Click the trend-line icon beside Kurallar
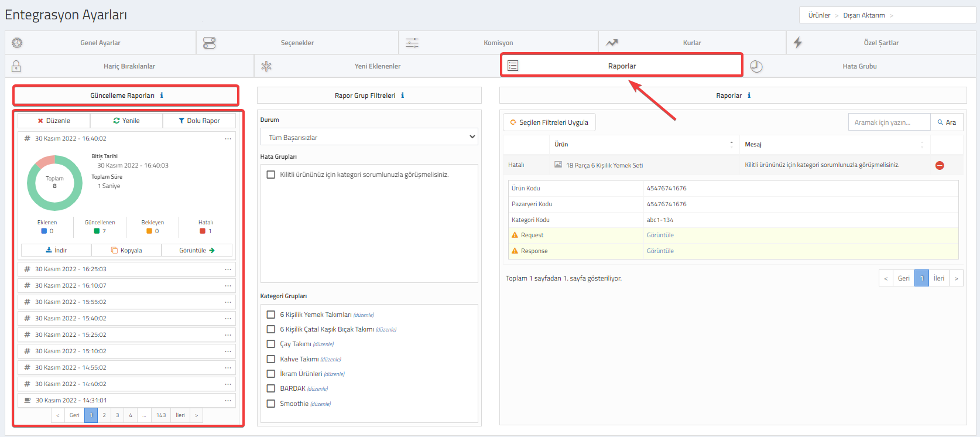This screenshot has height=437, width=980. pos(612,43)
